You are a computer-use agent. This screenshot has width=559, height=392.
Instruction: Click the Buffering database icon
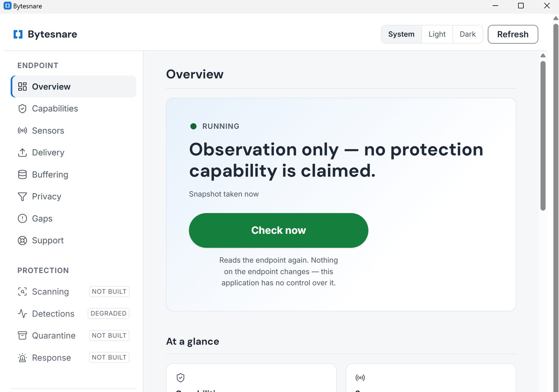click(x=22, y=175)
